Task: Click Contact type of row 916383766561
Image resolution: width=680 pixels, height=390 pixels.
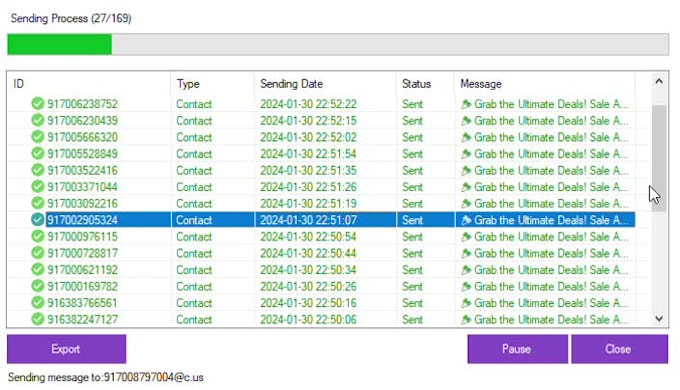Action: coord(194,303)
